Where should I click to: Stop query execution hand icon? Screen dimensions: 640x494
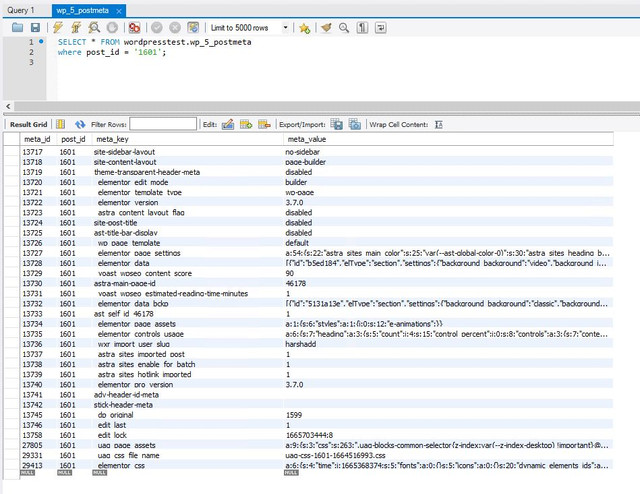[112, 28]
